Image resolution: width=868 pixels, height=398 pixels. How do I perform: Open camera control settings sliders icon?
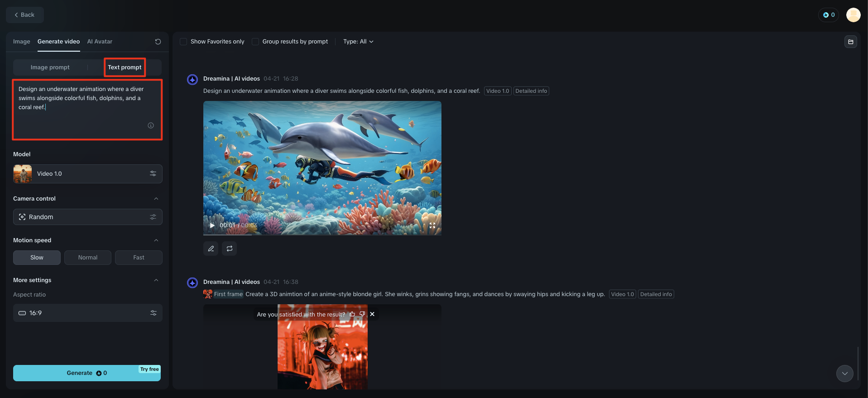[x=153, y=217]
